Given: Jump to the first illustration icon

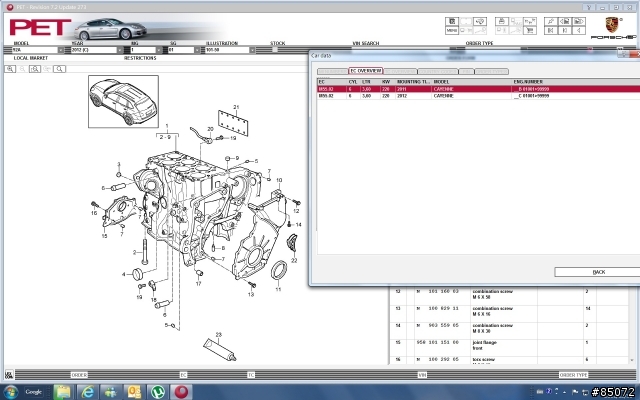Looking at the screenshot, I should click(551, 30).
